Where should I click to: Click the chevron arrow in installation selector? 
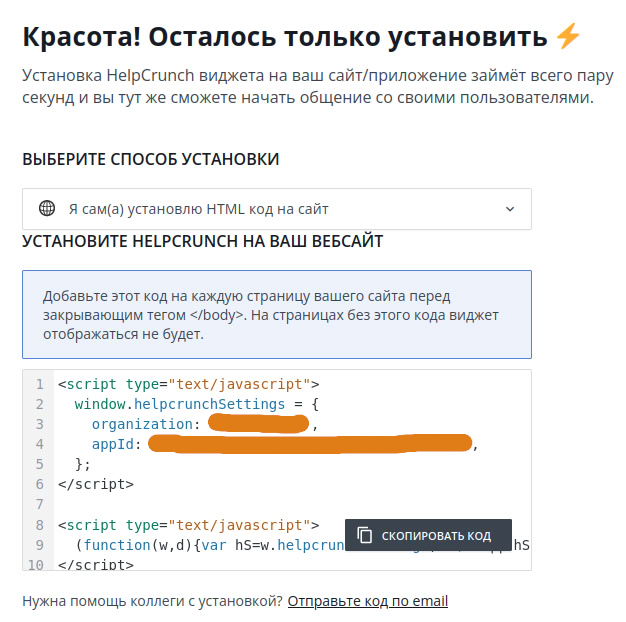click(x=510, y=209)
